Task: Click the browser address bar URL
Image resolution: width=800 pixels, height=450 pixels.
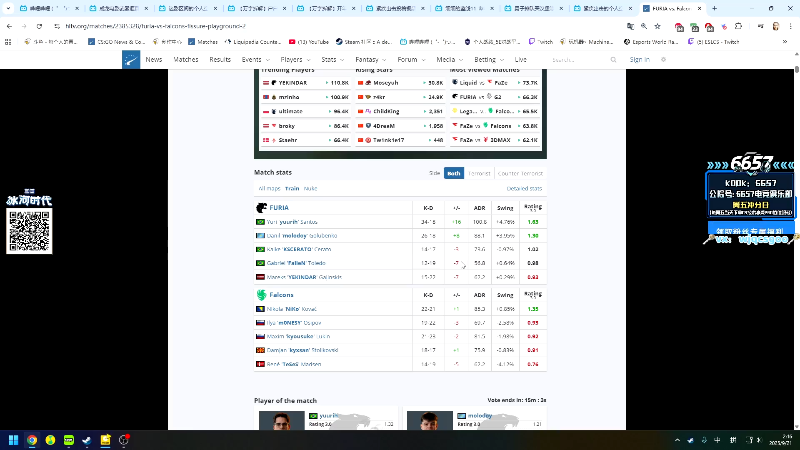Action: pyautogui.click(x=156, y=26)
